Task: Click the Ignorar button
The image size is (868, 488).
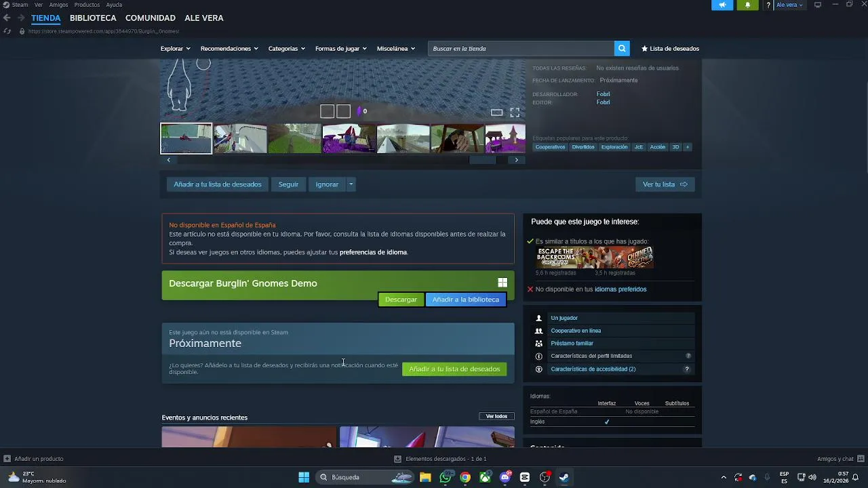Action: tap(327, 184)
